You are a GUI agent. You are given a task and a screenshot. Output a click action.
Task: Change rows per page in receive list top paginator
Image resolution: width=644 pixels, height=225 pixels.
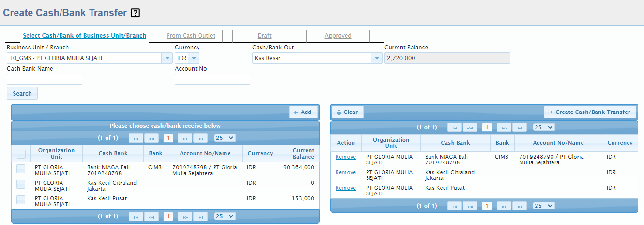pyautogui.click(x=225, y=138)
